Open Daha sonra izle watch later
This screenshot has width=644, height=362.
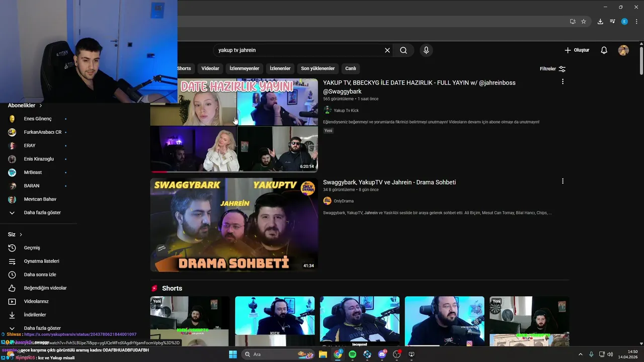[39, 275]
